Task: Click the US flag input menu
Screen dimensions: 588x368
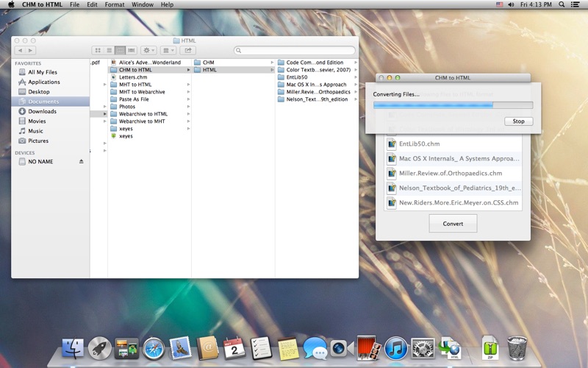Action: pos(499,4)
